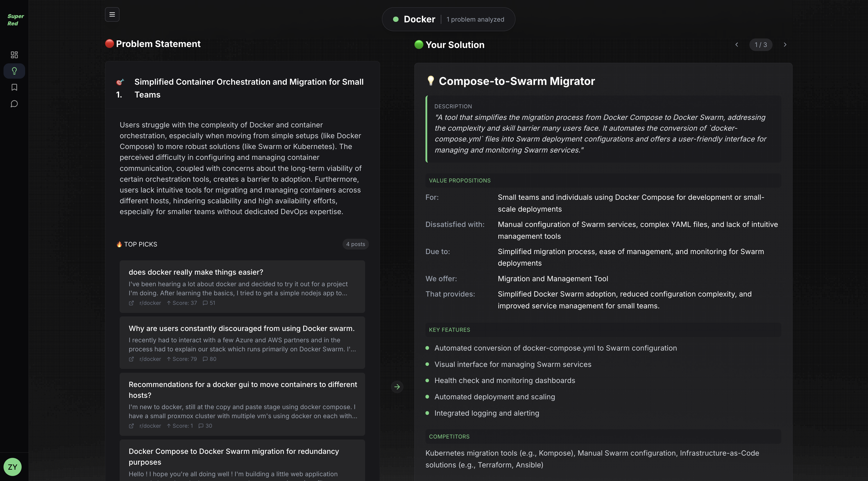The height and width of the screenshot is (481, 868).
Task: Open the dashboard grid icon in sidebar
Action: point(14,55)
